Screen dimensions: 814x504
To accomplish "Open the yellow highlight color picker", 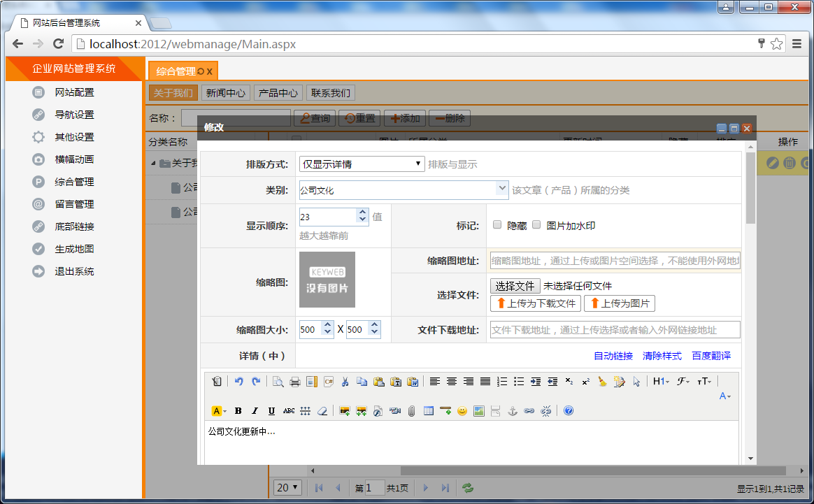I will coord(219,410).
